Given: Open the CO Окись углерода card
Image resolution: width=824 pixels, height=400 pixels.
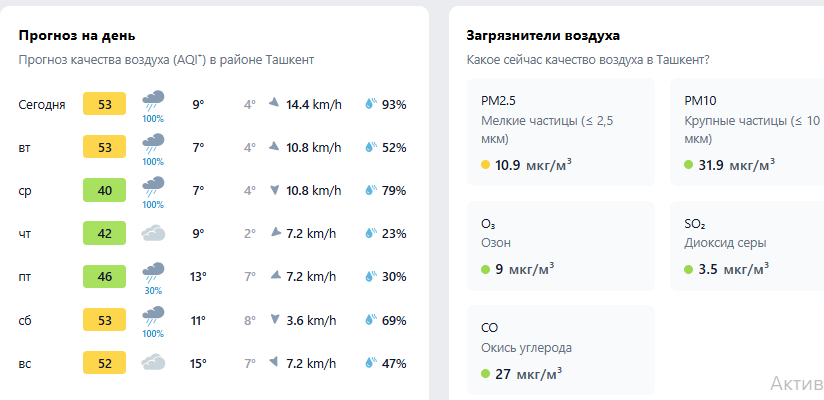Looking at the screenshot, I should tap(560, 349).
